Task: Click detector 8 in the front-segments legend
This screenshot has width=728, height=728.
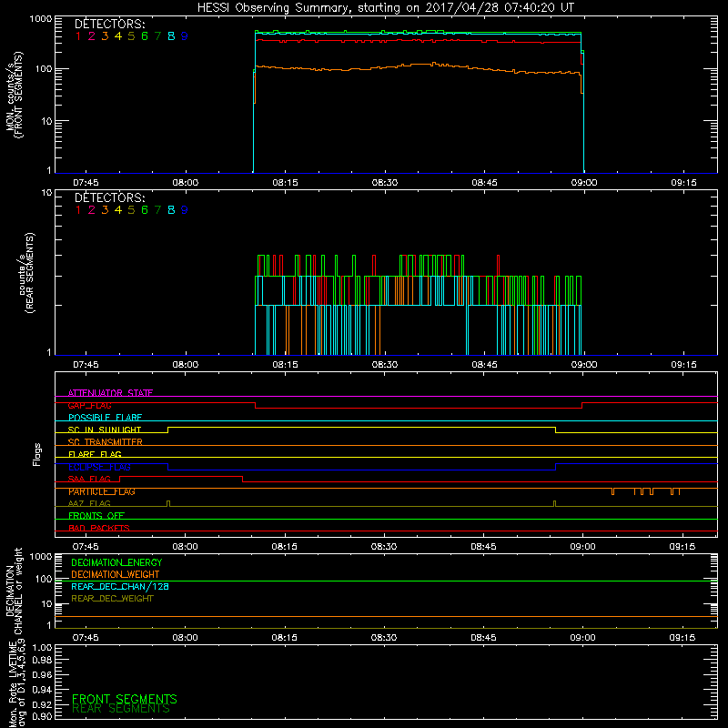Action: (x=171, y=36)
